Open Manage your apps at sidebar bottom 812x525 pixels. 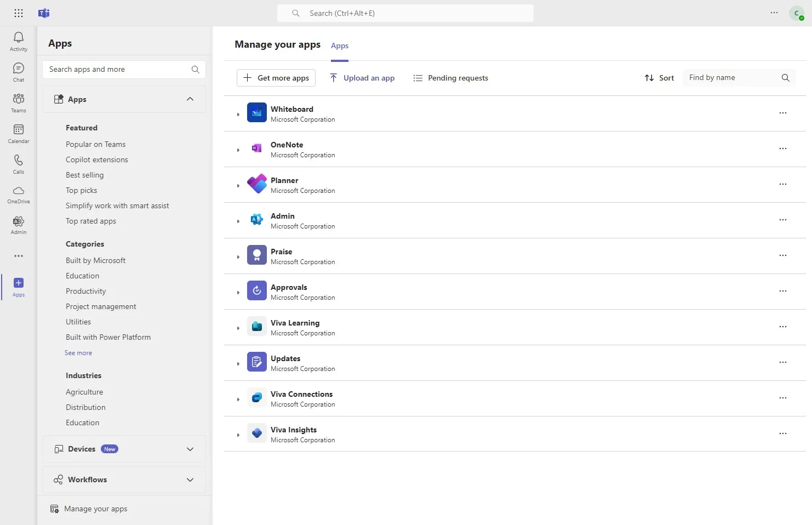click(89, 509)
